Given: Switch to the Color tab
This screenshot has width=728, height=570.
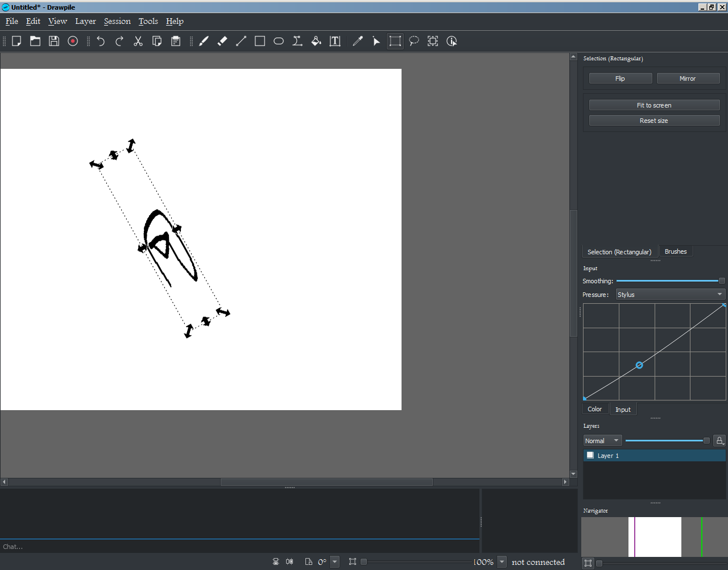Looking at the screenshot, I should [x=595, y=409].
